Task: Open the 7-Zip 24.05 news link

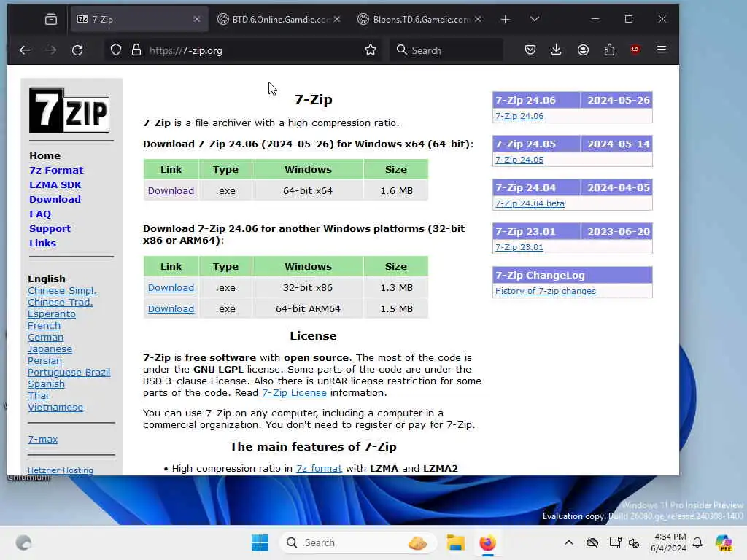Action: click(x=519, y=160)
